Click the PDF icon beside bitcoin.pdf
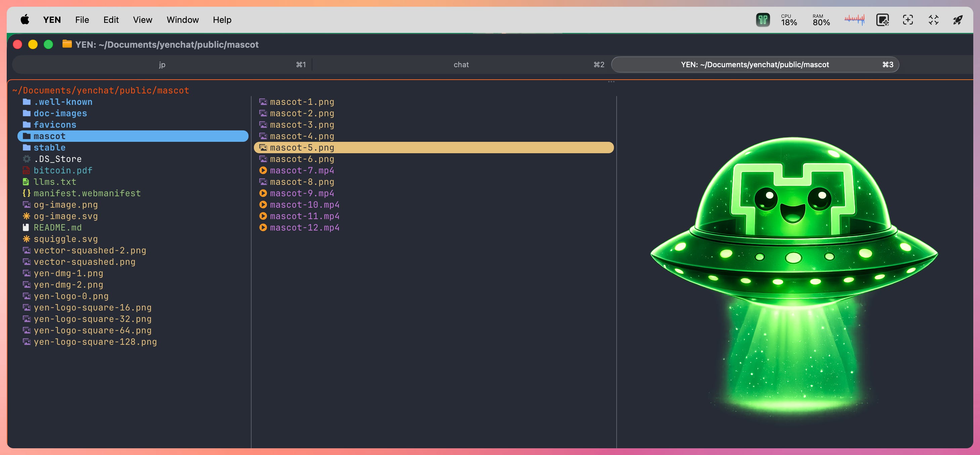 tap(26, 171)
